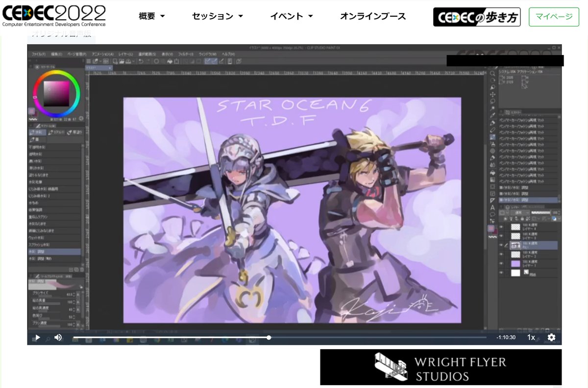Adjust layer opacity slider
The width and height of the screenshot is (588, 388).
[541, 212]
